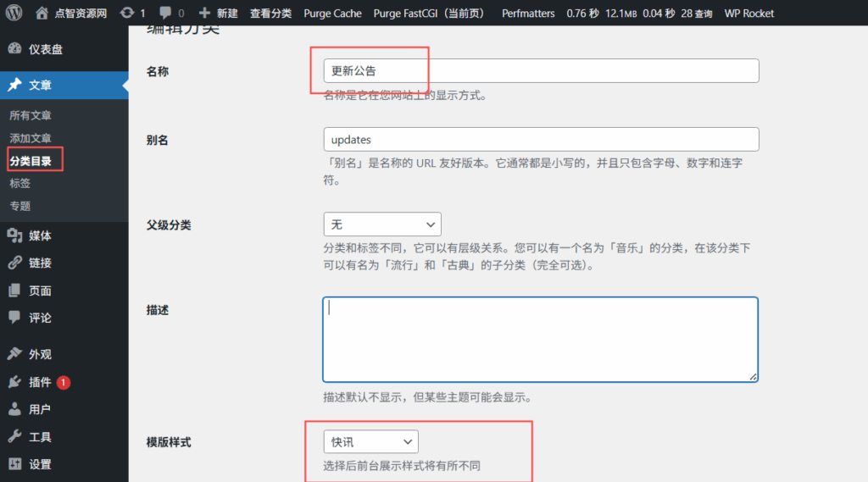
Task: Click 查看分类 link in admin bar
Action: [x=270, y=13]
